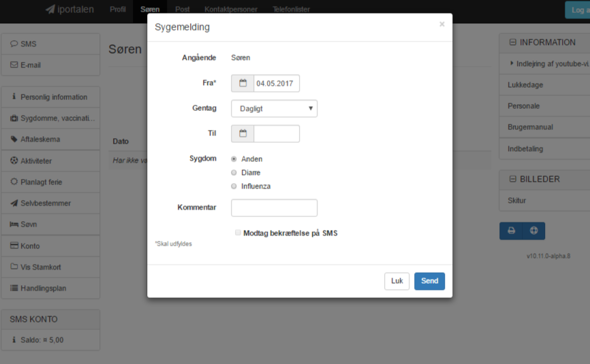This screenshot has width=590, height=364.
Task: Check Modtag bekræftelse på SMS checkbox
Action: tap(238, 233)
